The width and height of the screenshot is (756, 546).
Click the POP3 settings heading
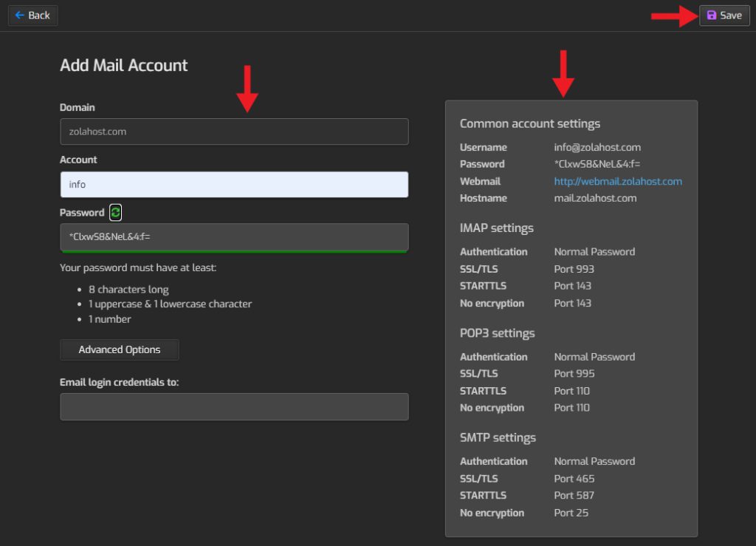[497, 333]
